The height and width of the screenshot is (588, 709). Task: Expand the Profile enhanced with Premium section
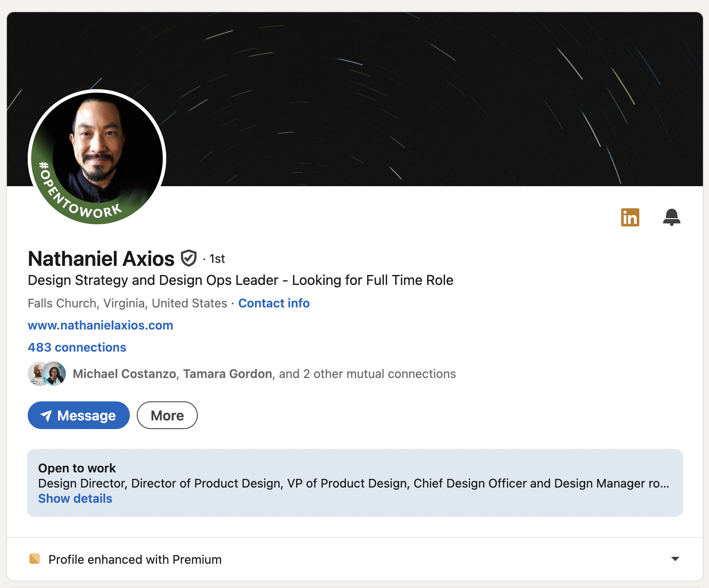[674, 559]
